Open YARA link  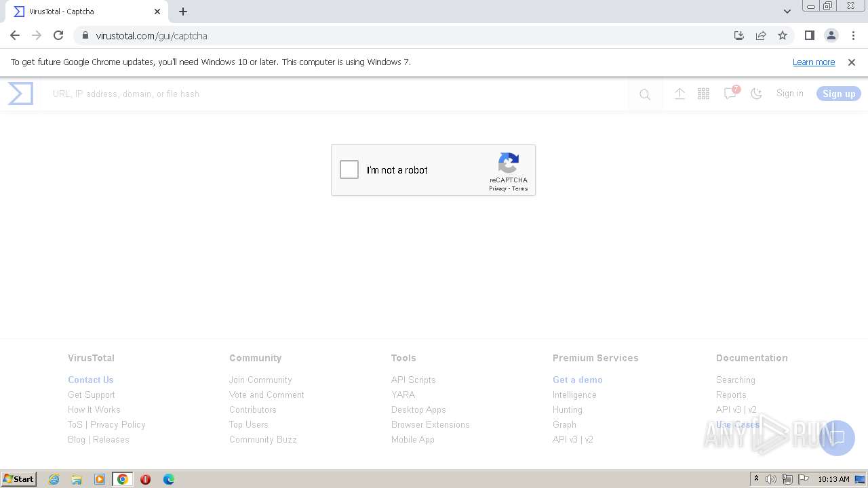click(x=403, y=394)
